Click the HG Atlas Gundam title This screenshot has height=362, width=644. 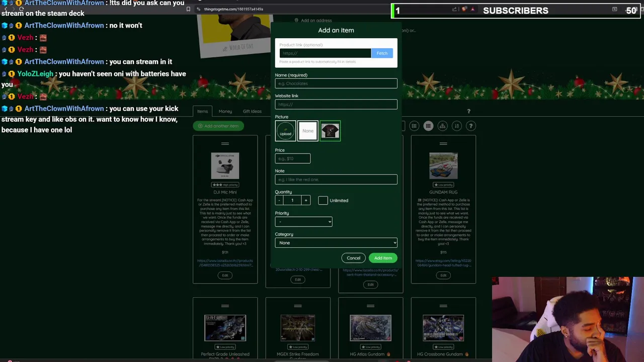click(370, 354)
